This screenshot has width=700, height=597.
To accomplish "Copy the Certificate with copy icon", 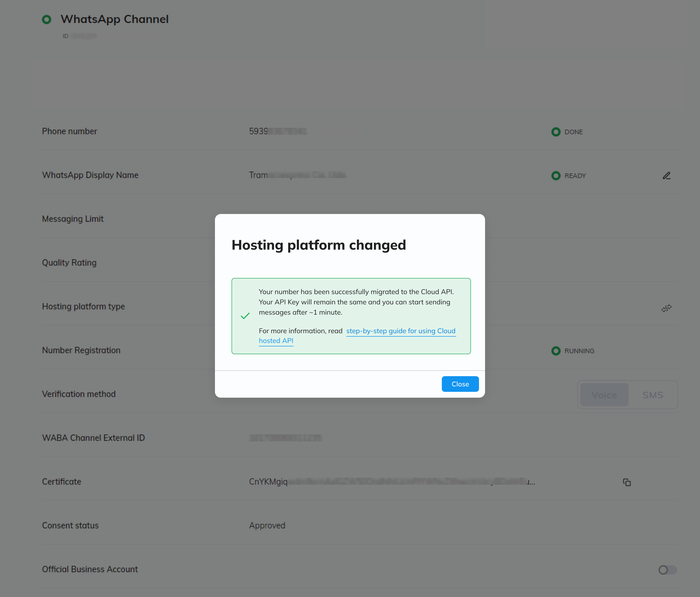I will [x=627, y=482].
